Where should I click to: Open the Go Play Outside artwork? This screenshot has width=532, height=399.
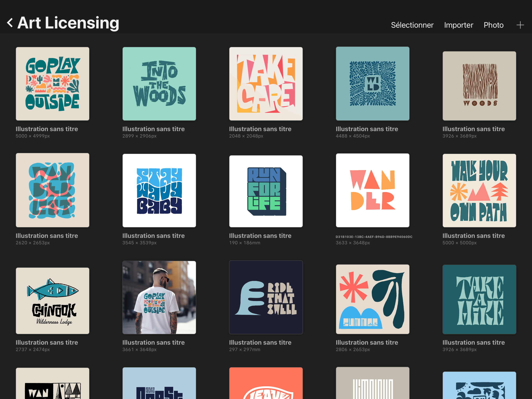click(x=52, y=84)
